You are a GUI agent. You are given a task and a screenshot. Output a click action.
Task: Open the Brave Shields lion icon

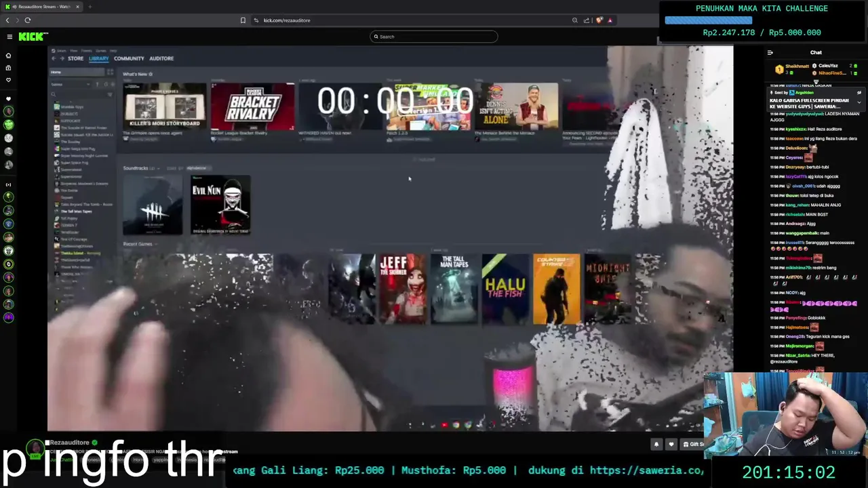click(599, 20)
